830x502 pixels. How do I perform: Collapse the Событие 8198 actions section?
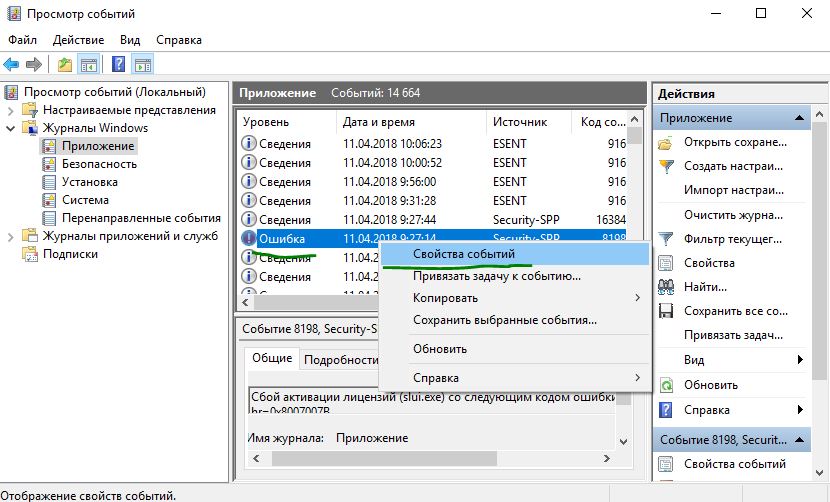tap(800, 440)
